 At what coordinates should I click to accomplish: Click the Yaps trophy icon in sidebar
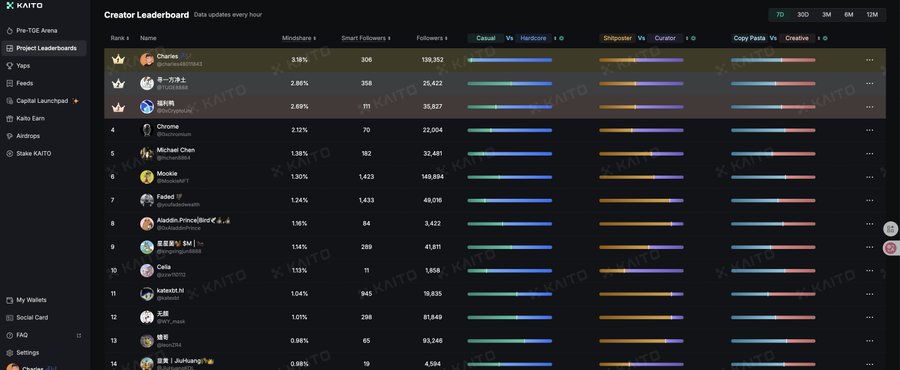pos(10,66)
